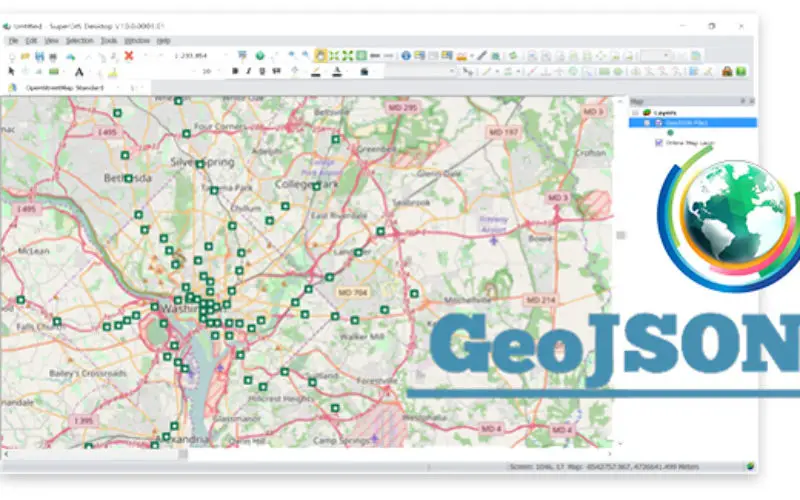This screenshot has height=500, width=800.
Task: Select the green rectangle drawing tool
Action: tap(54, 71)
